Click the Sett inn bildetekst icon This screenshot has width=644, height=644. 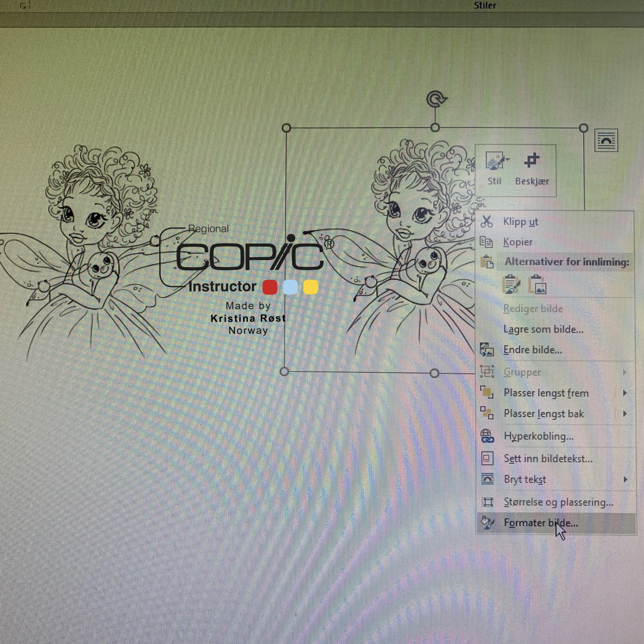click(x=487, y=458)
